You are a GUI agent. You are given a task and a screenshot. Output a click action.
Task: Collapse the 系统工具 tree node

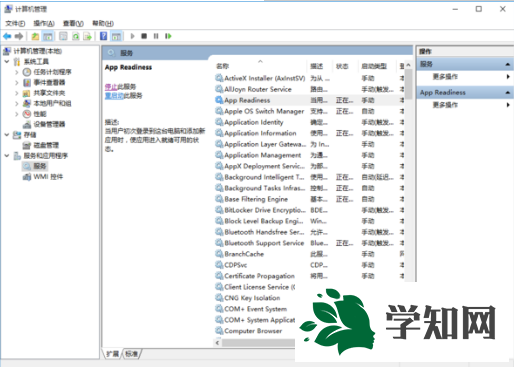[7, 61]
